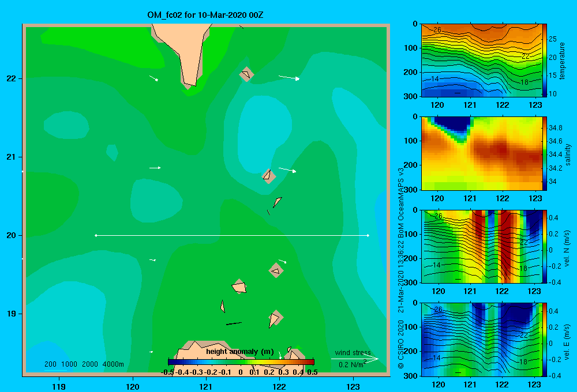The width and height of the screenshot is (577, 392).
Task: Click the latitude label 21 on the map axis
Action: point(12,157)
